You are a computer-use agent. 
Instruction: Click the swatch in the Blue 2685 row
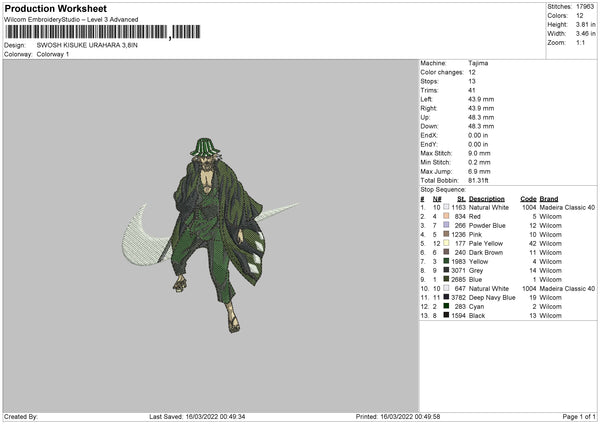tap(446, 279)
